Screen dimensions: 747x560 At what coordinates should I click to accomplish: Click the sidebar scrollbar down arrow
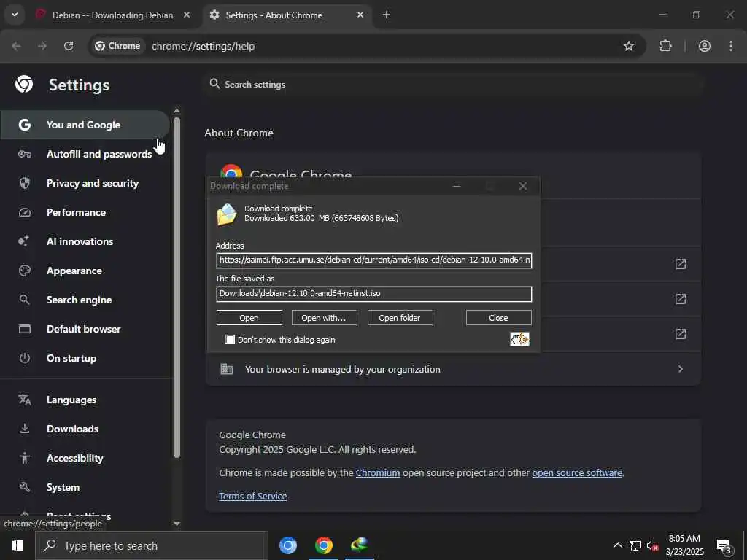coord(177,524)
